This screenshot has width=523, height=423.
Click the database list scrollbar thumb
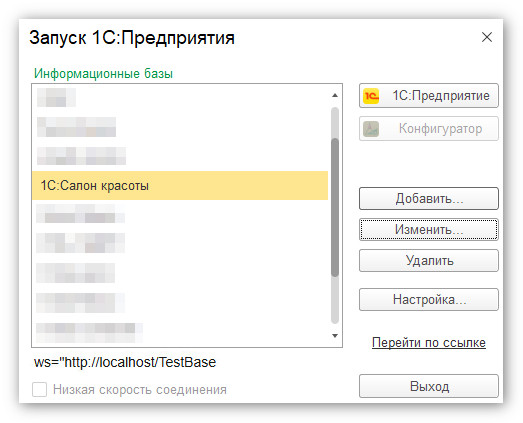(x=335, y=207)
